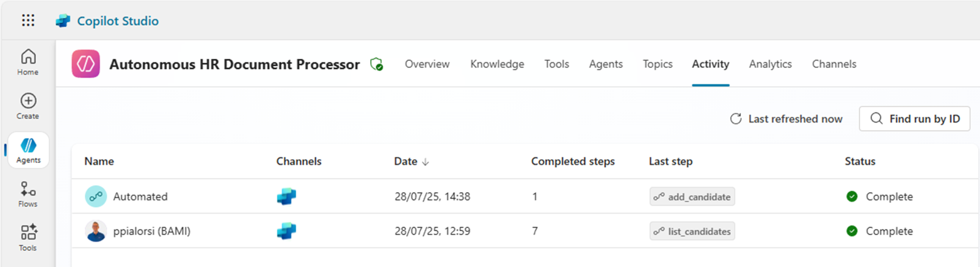Screen dimensions: 980x267
Task: Click the add_candidate step tag
Action: [x=692, y=197]
